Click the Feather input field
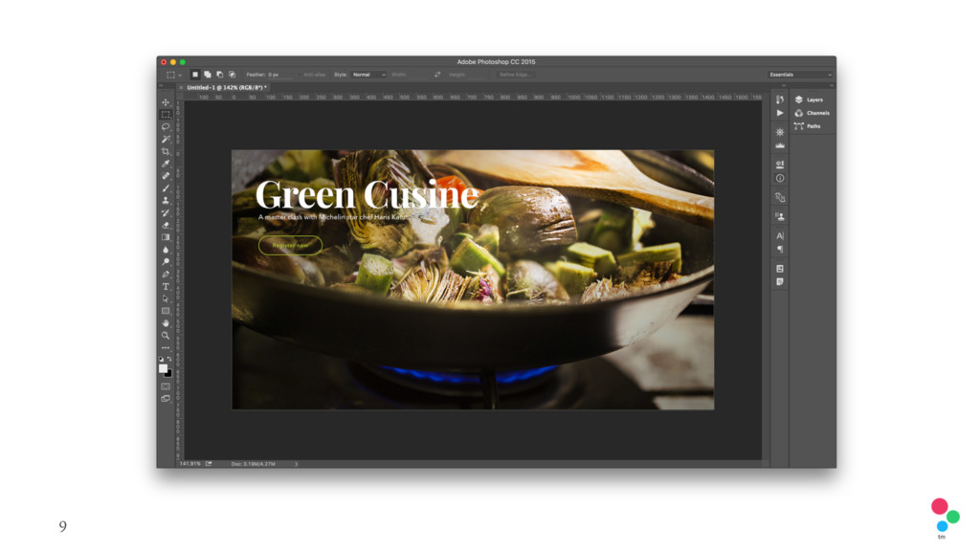This screenshot has width=980, height=551. coord(280,75)
